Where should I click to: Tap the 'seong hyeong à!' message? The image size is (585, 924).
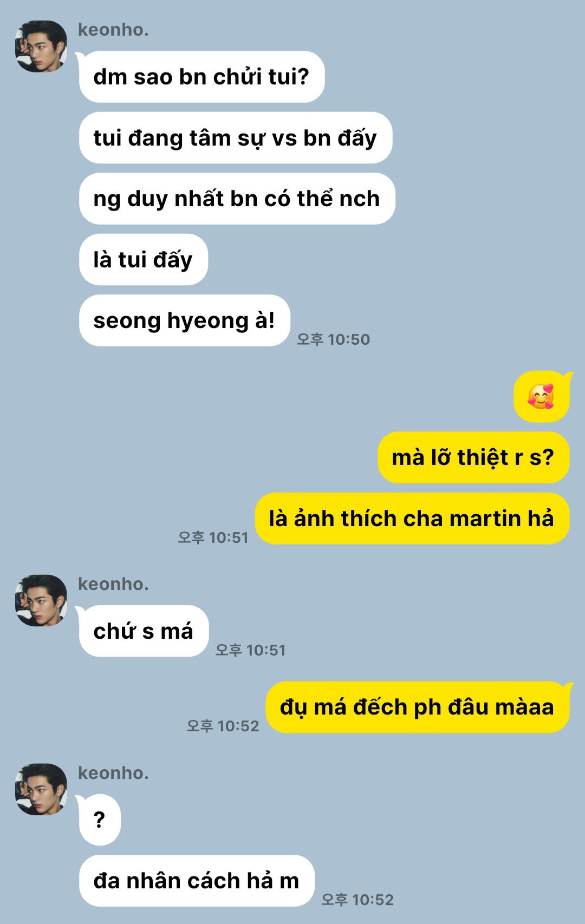pyautogui.click(x=185, y=320)
